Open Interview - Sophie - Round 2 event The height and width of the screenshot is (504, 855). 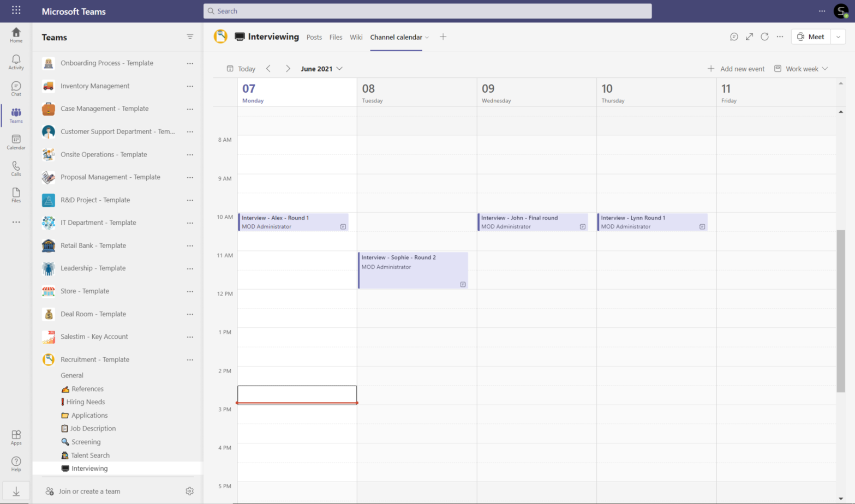413,270
